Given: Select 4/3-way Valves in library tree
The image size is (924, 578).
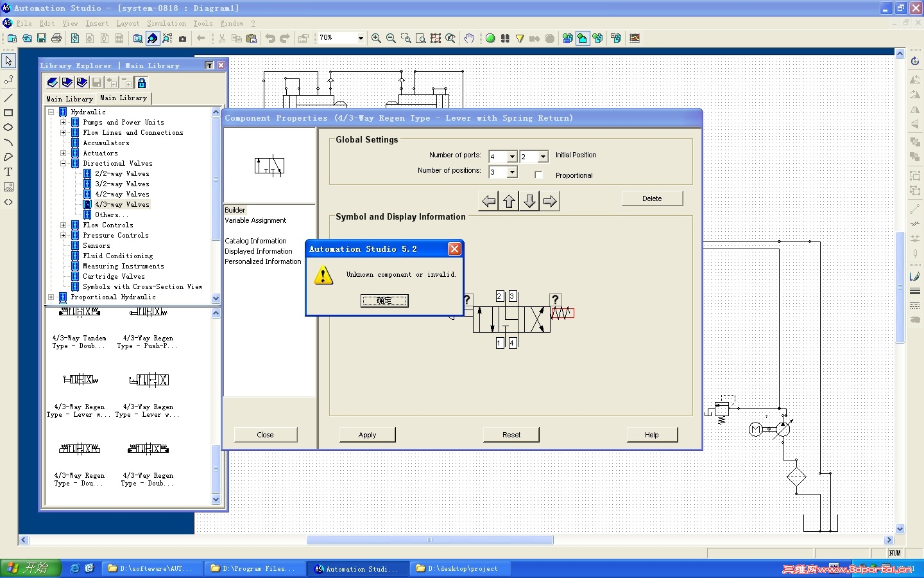Looking at the screenshot, I should pyautogui.click(x=122, y=204).
